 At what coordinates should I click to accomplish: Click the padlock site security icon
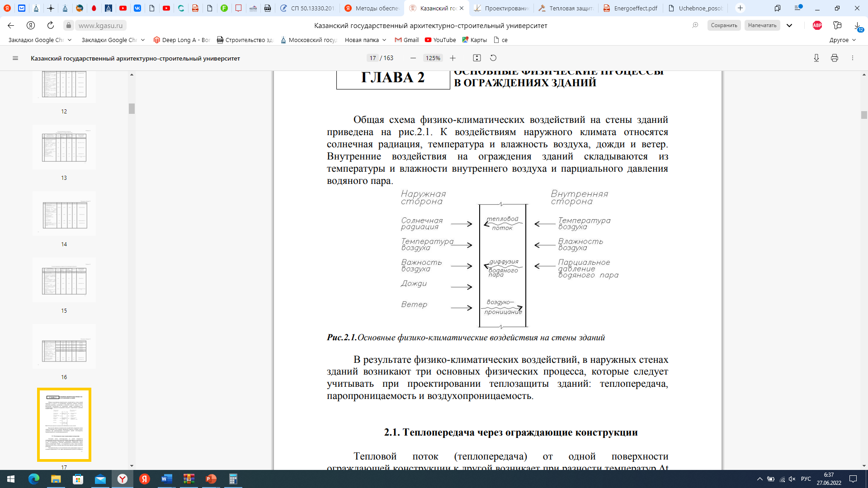[68, 25]
